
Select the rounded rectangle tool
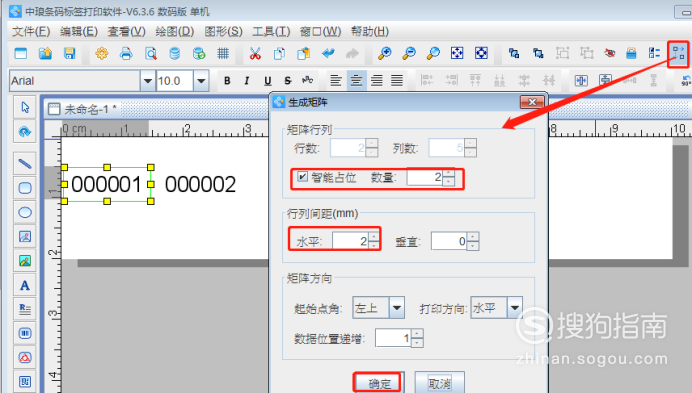(x=25, y=188)
